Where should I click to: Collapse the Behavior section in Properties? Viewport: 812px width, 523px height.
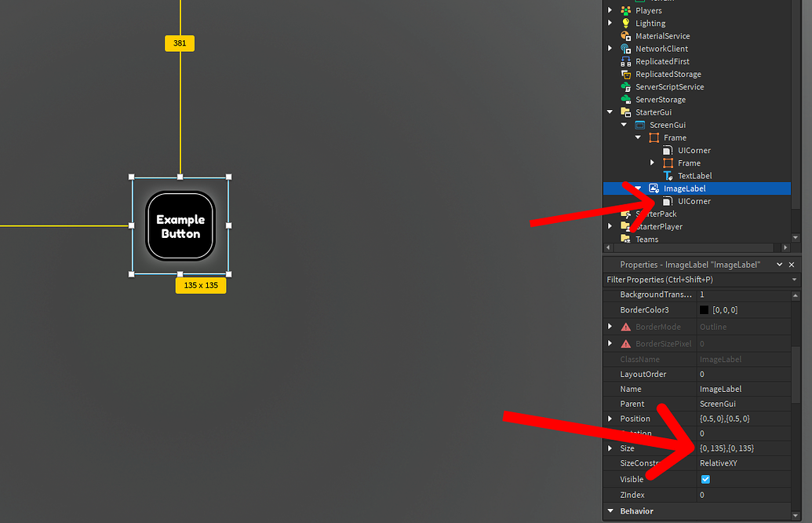pyautogui.click(x=610, y=510)
